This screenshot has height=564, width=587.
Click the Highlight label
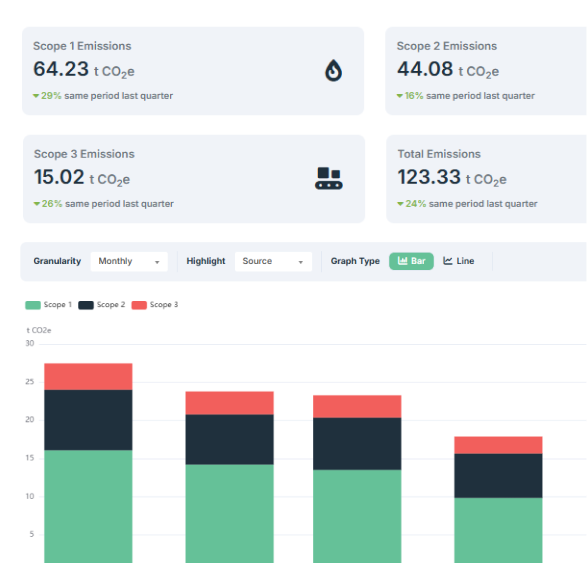point(206,261)
